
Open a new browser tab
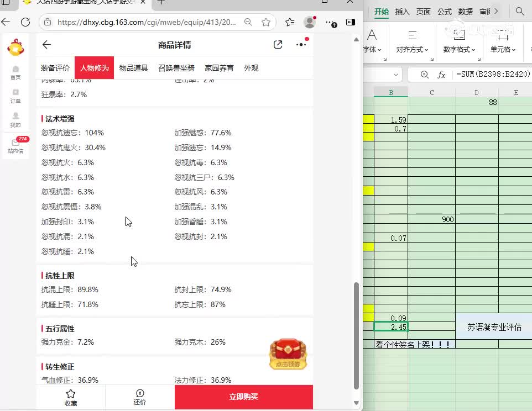coord(161,2)
